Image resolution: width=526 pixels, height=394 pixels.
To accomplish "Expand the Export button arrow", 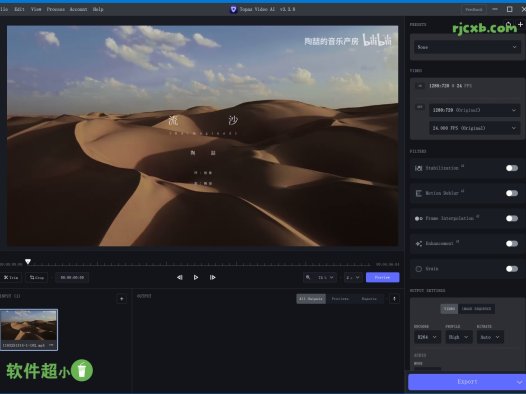I will pos(519,382).
